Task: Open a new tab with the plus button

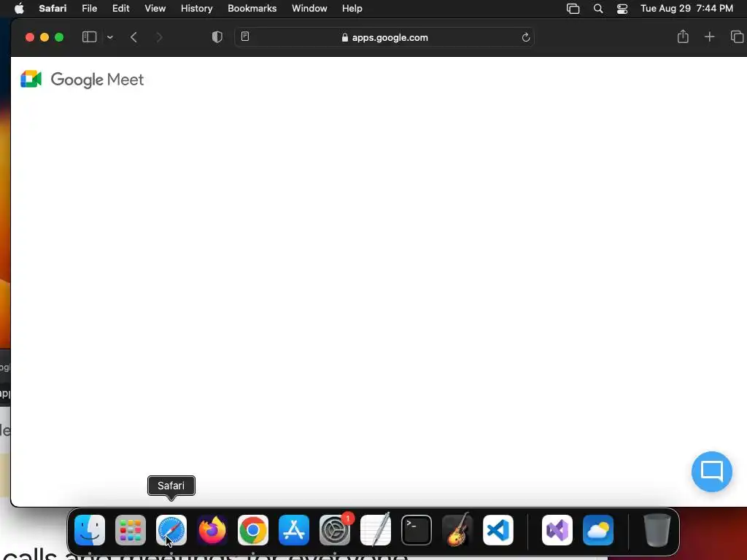Action: pos(709,36)
